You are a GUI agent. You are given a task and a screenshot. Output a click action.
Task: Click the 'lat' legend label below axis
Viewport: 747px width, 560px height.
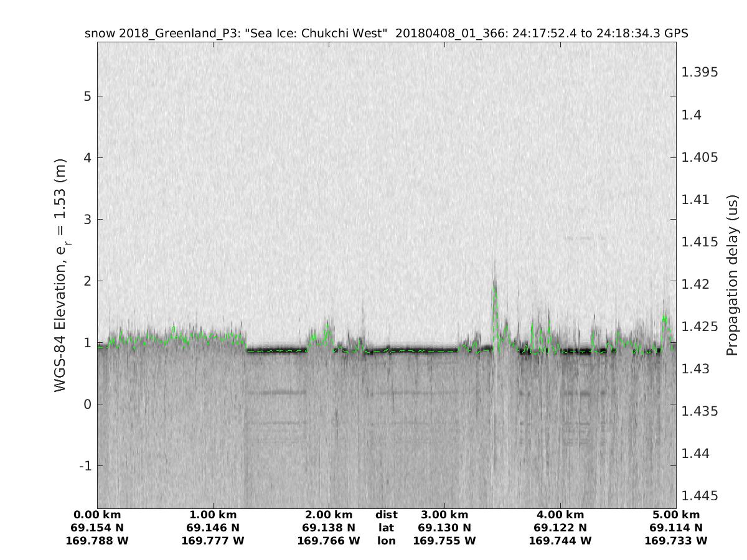tap(387, 528)
